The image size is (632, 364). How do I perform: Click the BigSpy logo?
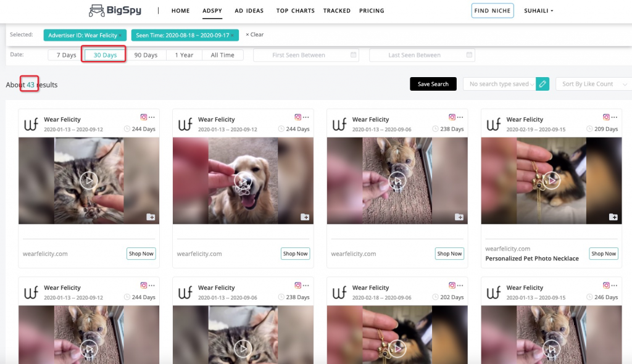coord(115,10)
